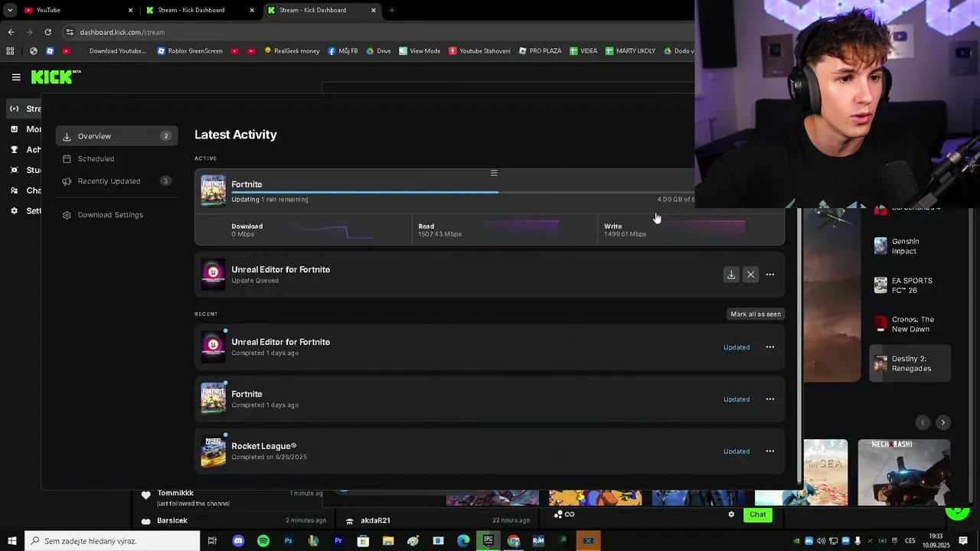The width and height of the screenshot is (980, 551).
Task: Open Microsoft Edge from the taskbar
Action: (463, 541)
